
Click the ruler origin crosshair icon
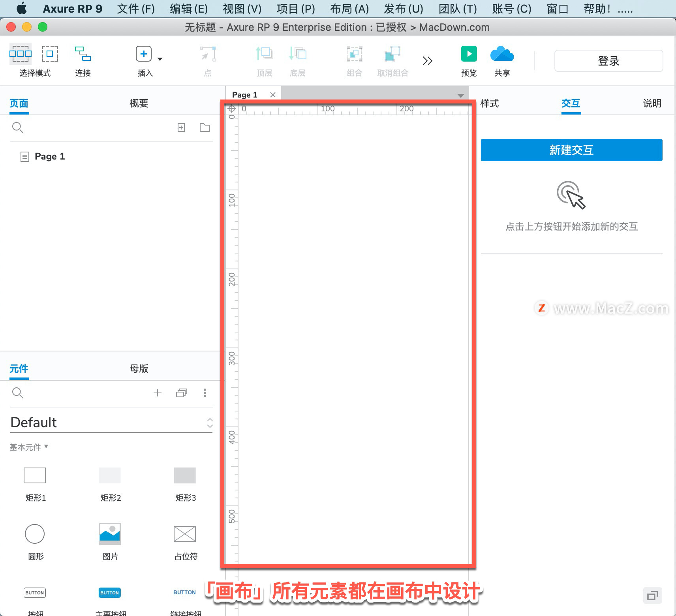(x=232, y=109)
